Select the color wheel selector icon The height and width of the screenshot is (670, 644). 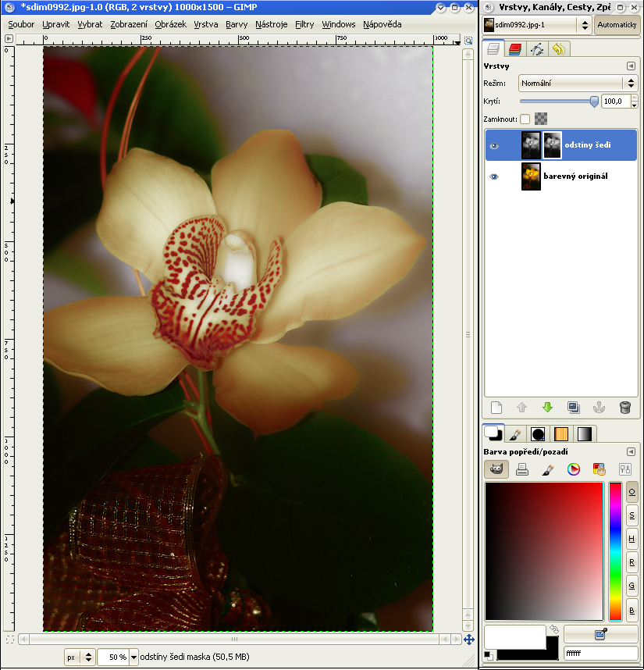573,469
